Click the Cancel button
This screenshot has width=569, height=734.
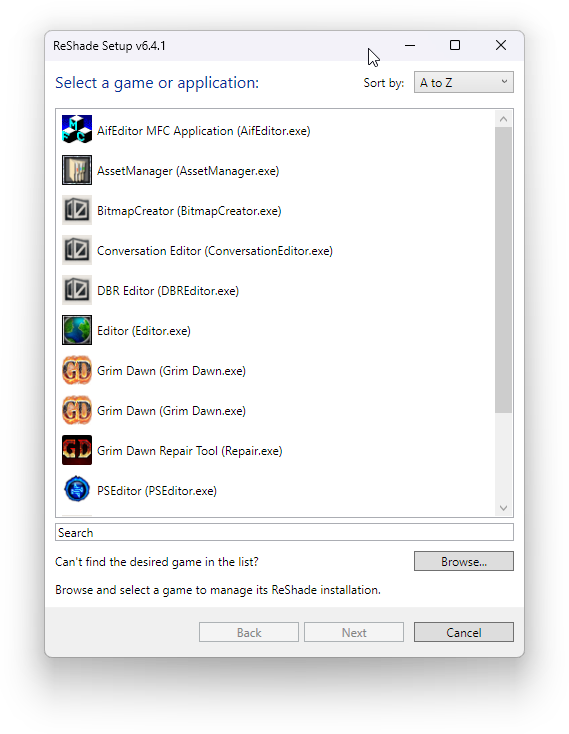[463, 632]
